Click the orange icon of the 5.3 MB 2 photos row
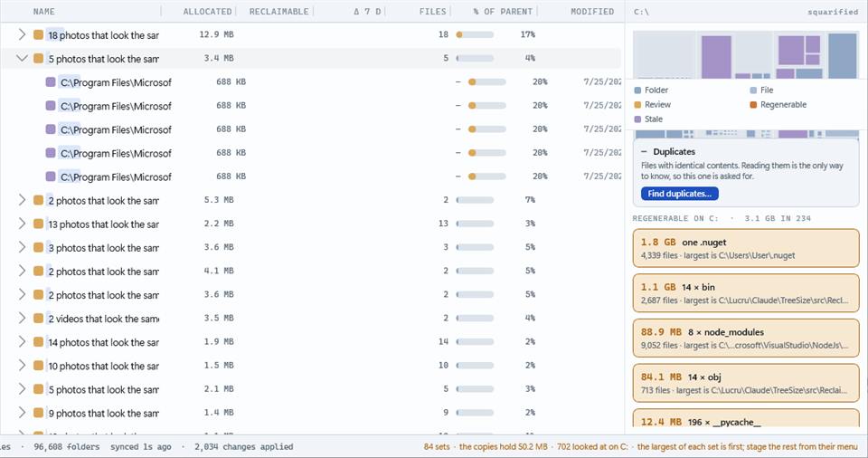 click(x=38, y=200)
